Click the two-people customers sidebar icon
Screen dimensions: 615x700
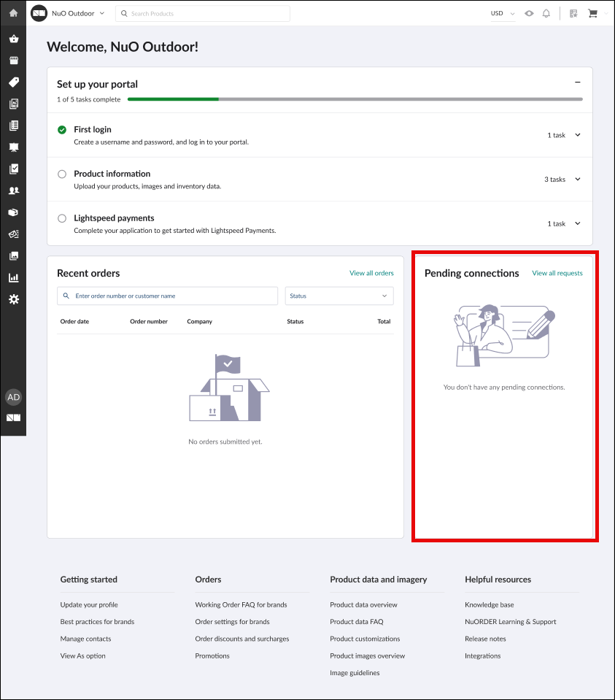pos(13,191)
